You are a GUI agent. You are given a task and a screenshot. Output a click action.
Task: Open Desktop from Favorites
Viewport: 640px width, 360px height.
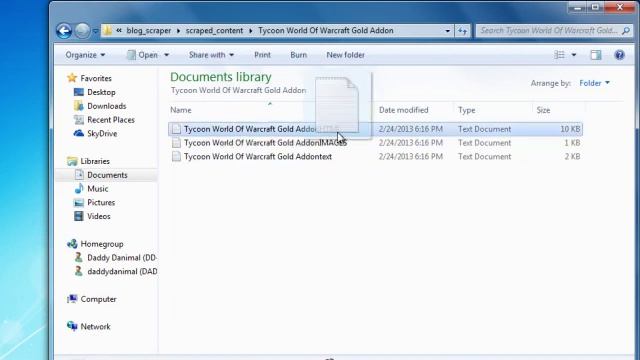click(101, 92)
